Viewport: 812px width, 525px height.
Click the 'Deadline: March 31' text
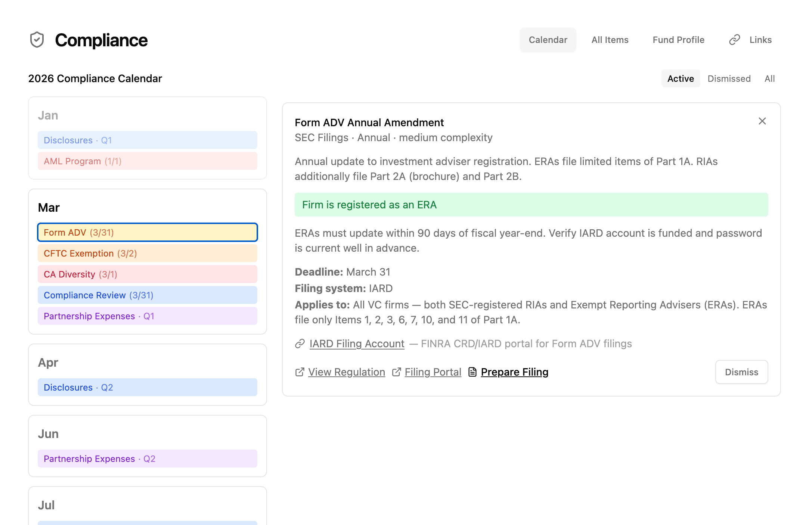[343, 272]
